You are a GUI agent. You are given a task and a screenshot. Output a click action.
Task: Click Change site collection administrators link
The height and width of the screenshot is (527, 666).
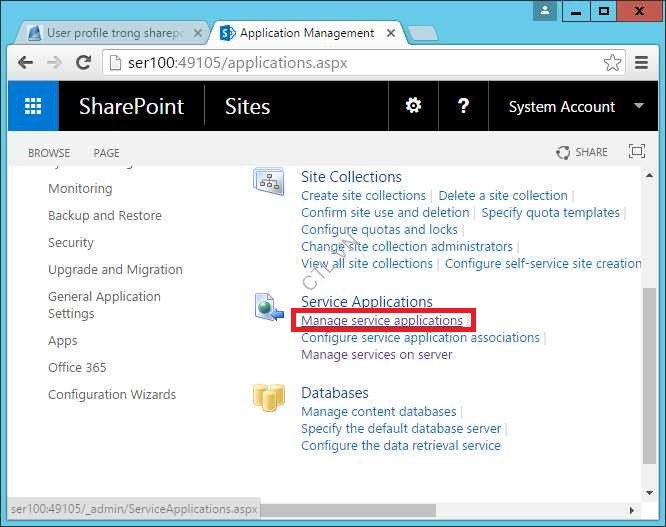click(407, 247)
